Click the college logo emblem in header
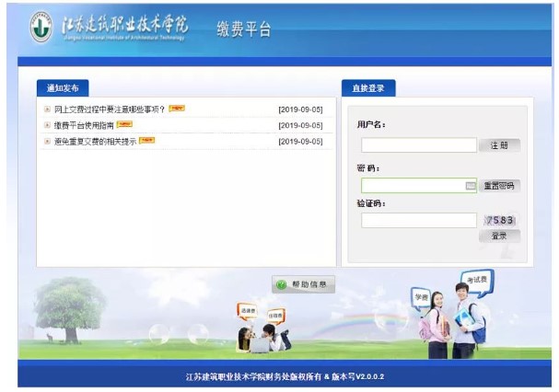This screenshot has height=392, width=559. 41,28
